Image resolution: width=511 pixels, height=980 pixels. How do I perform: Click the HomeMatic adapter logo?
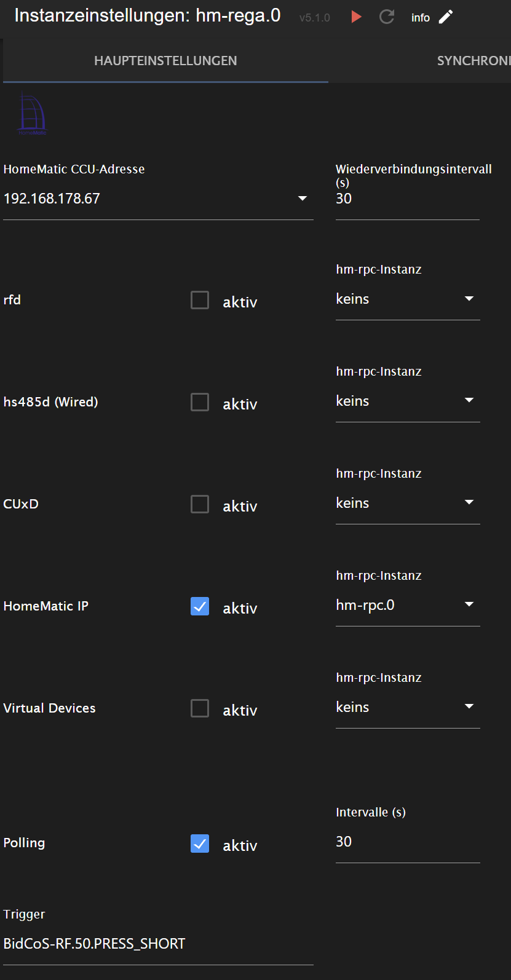coord(32,113)
